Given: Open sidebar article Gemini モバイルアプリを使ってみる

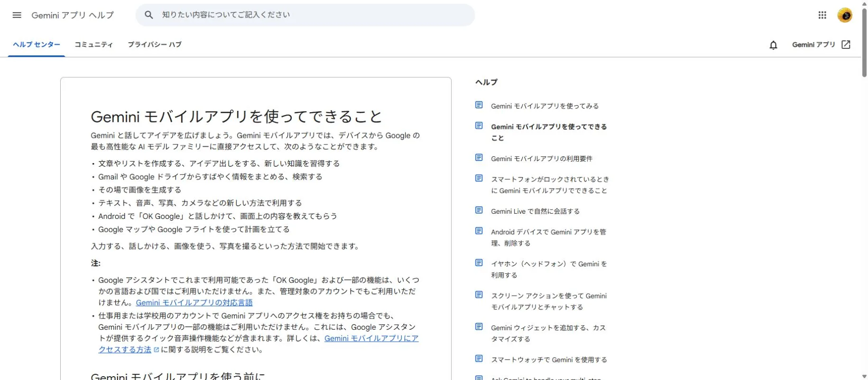Looking at the screenshot, I should point(545,106).
